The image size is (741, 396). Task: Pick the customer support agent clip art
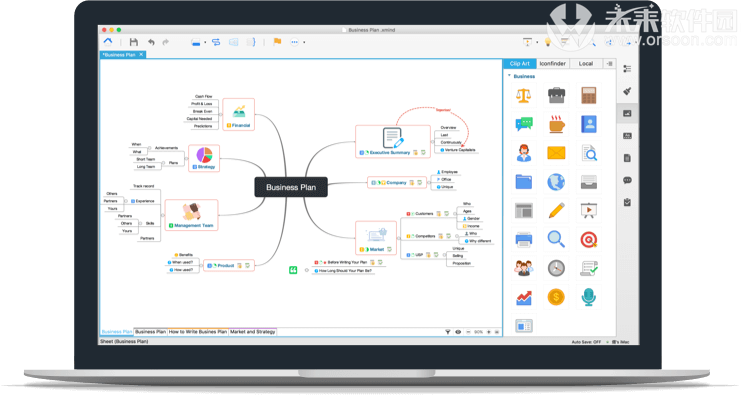tap(524, 153)
